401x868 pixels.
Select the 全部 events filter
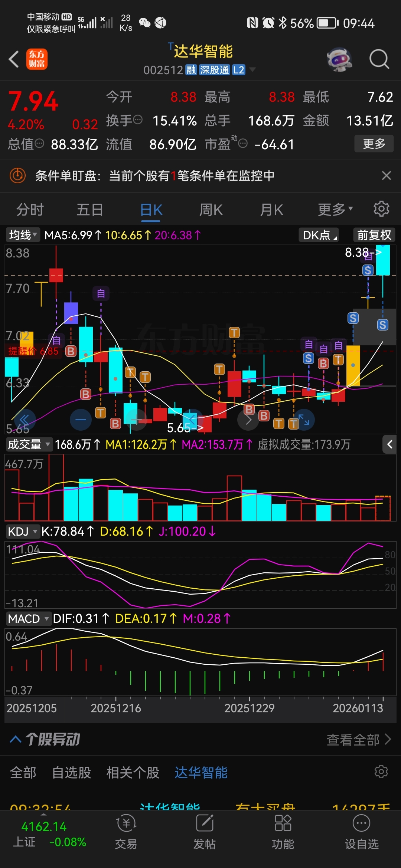23,773
